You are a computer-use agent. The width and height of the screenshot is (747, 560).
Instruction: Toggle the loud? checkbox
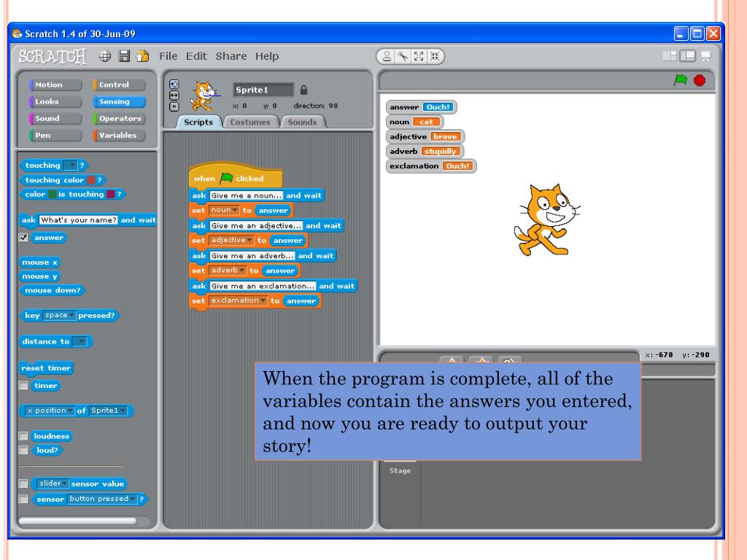pos(23,449)
